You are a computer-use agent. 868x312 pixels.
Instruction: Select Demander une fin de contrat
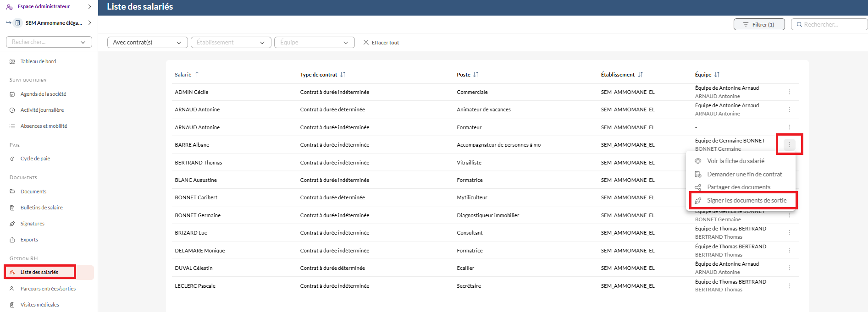744,175
